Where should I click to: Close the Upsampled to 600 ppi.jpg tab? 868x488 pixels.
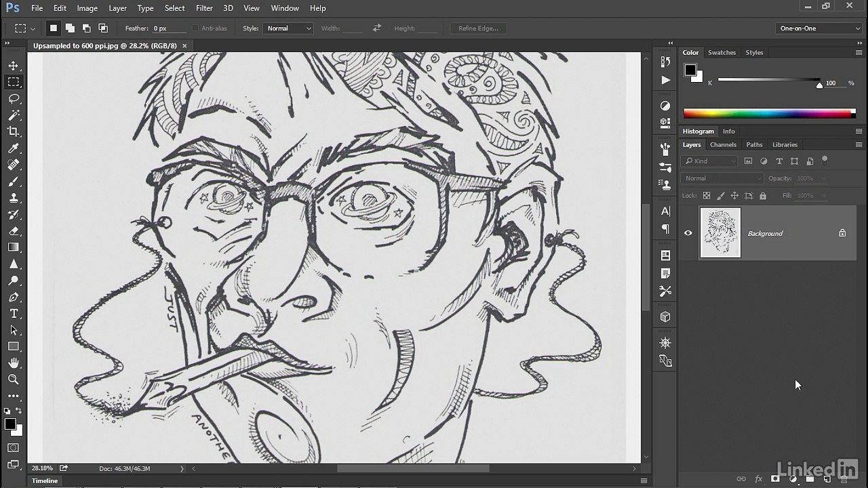click(x=184, y=45)
